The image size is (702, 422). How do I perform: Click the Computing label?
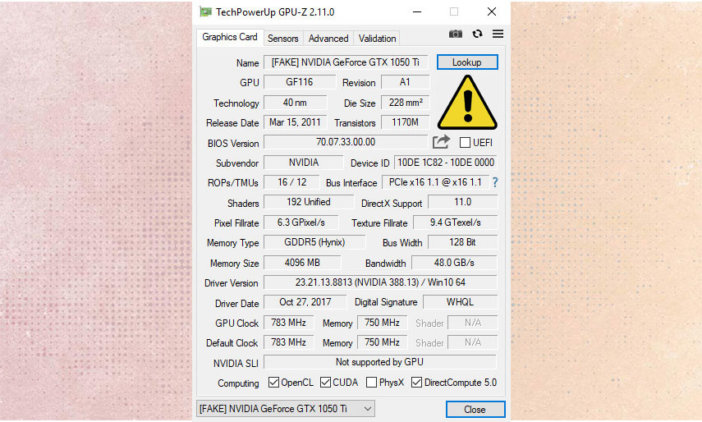[x=238, y=384]
